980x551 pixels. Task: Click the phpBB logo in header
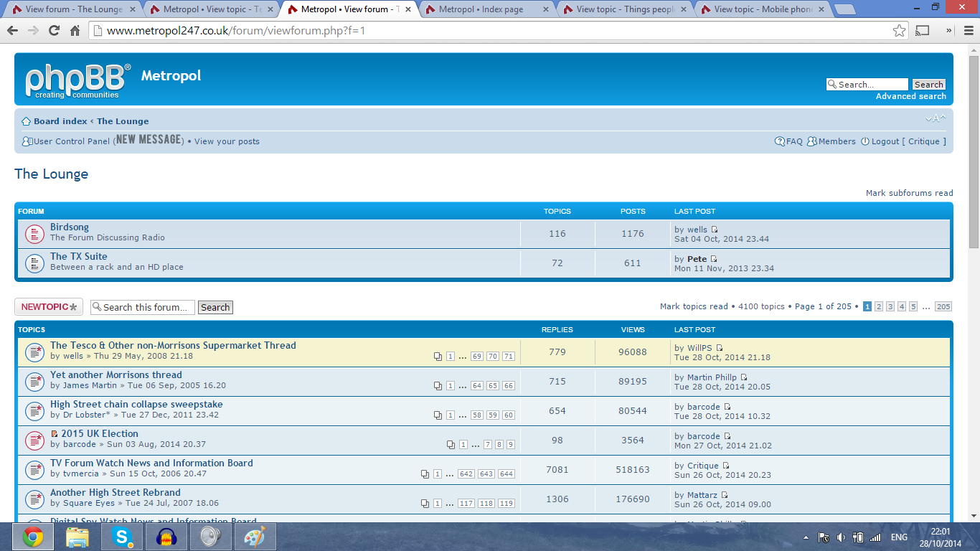click(x=77, y=80)
